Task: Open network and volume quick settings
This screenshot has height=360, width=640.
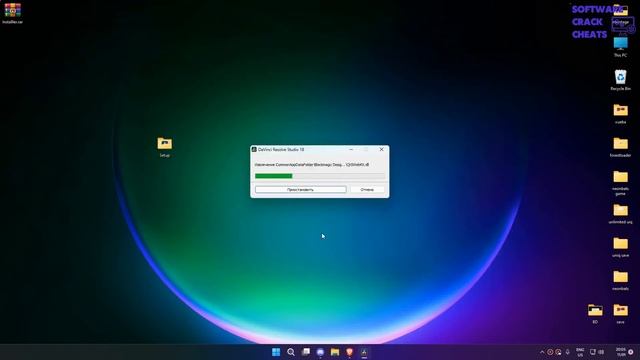Action: [597, 352]
